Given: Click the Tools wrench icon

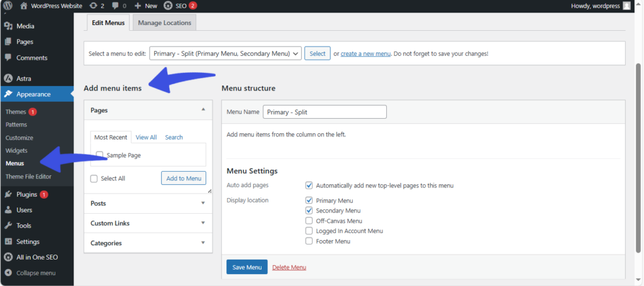Looking at the screenshot, I should 8,226.
